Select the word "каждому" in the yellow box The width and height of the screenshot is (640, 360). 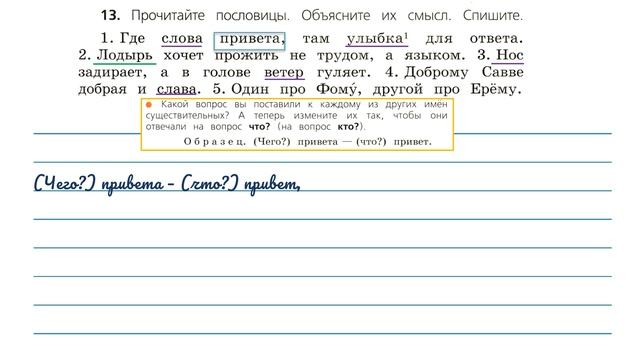(340, 105)
